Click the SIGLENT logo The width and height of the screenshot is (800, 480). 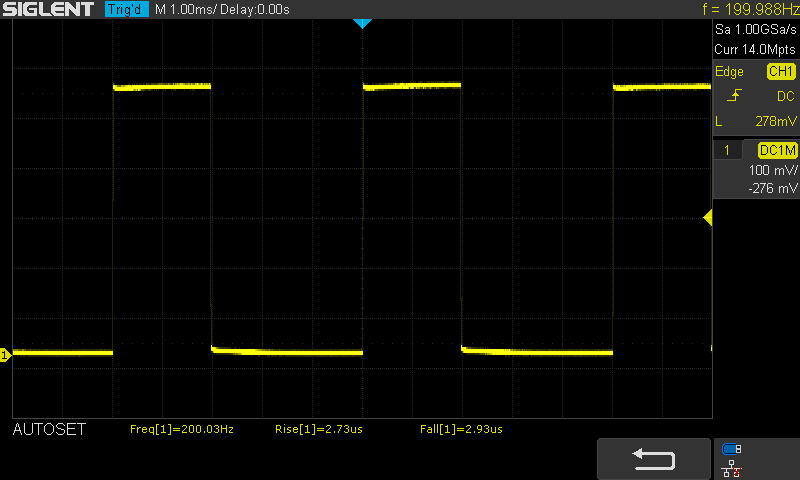click(48, 9)
